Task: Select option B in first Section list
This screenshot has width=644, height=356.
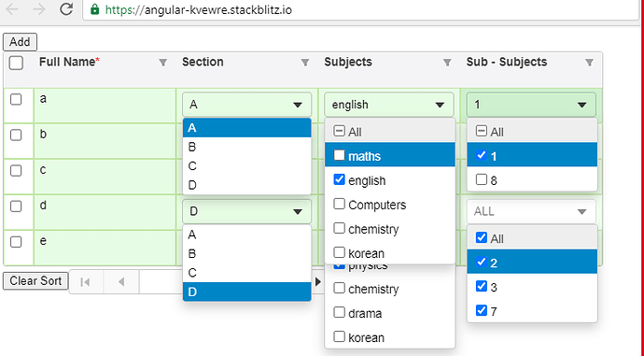Action: [x=246, y=148]
